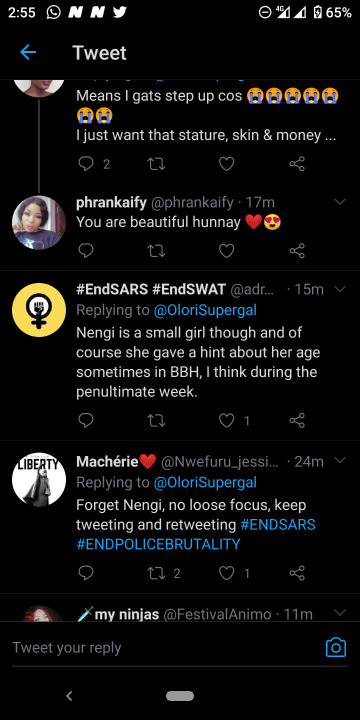Viewport: 360px width, 720px height.
Task: Tap the Android home pill
Action: pos(180,696)
